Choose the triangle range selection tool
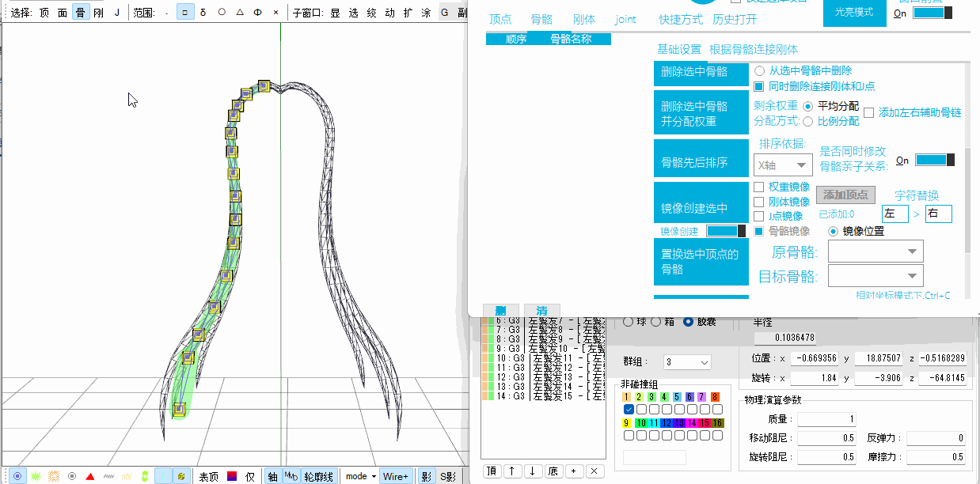This screenshot has width=980, height=484. (240, 13)
